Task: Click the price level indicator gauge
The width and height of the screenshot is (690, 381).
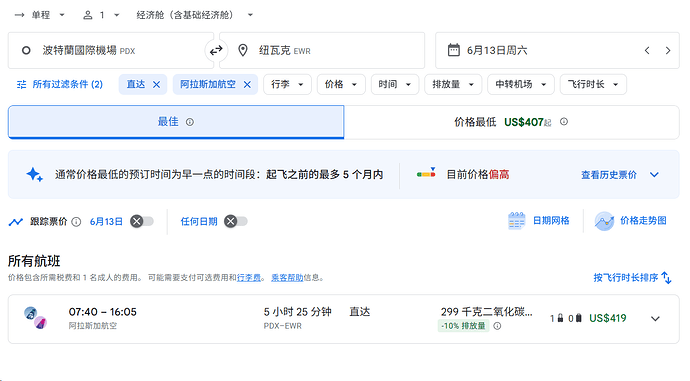Action: tap(426, 173)
